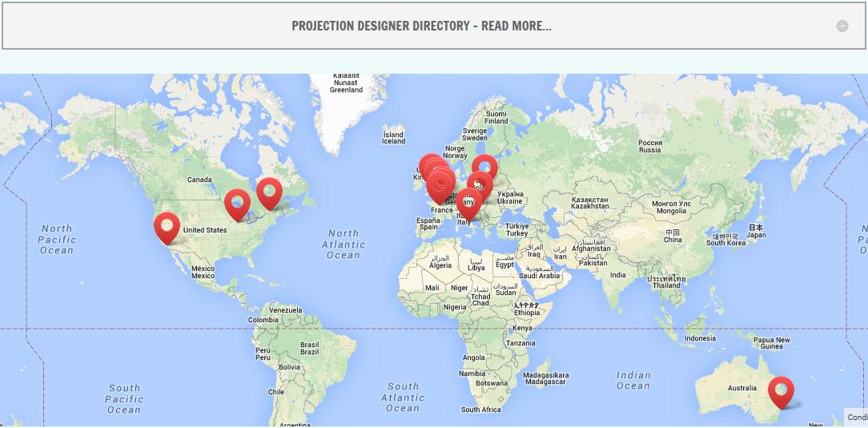Click the Venezuela country label
868x428 pixels.
(x=286, y=310)
